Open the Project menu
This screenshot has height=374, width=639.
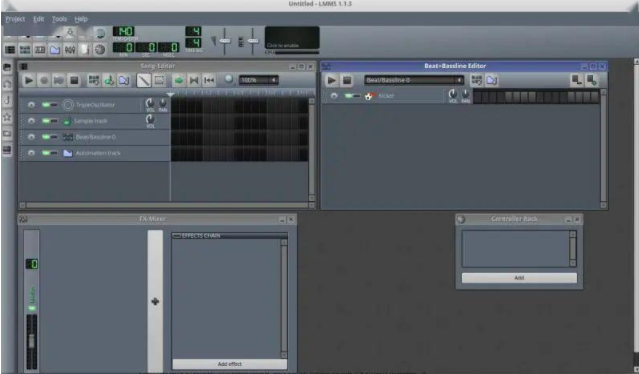tap(15, 19)
